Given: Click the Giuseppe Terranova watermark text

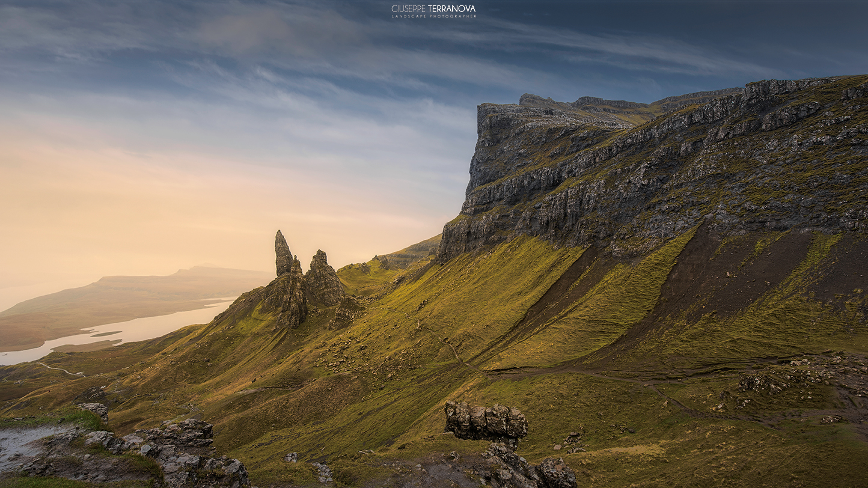Looking at the screenshot, I should coord(433,8).
